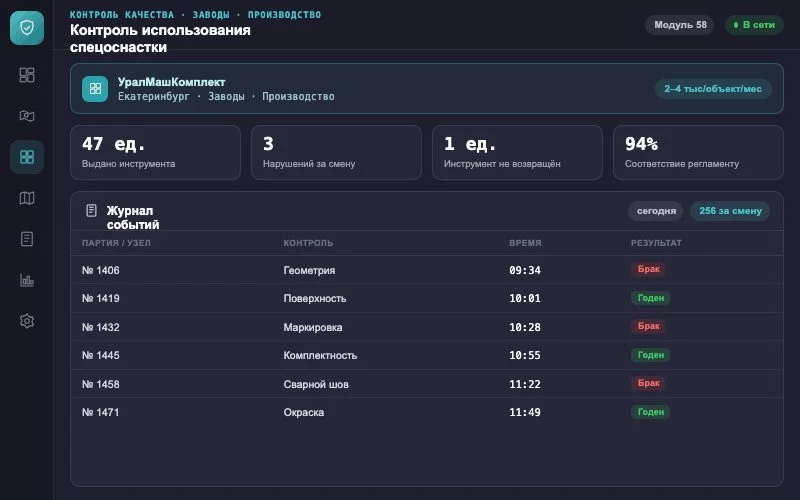800x500 pixels.
Task: Click the Маркировка control cell
Action: pyautogui.click(x=313, y=328)
